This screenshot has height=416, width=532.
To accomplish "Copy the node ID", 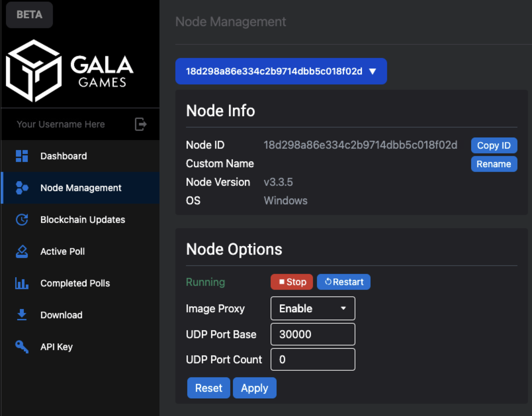I will coord(494,145).
